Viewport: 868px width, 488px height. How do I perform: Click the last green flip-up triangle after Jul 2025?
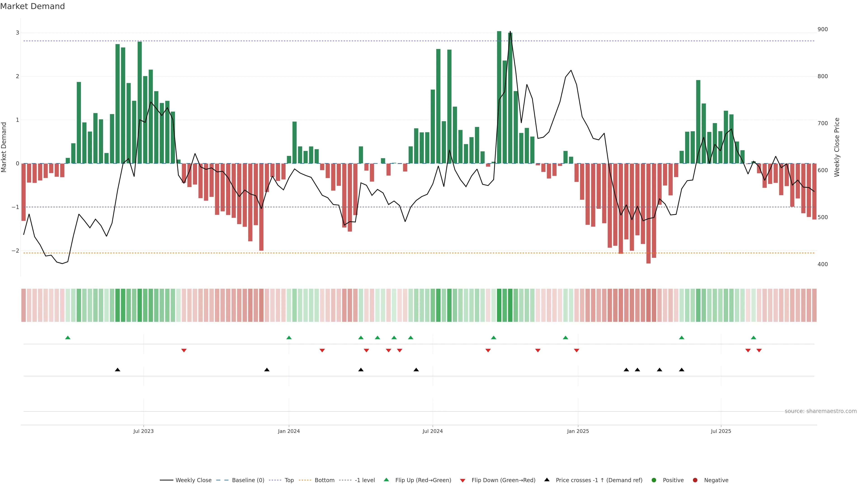(x=753, y=338)
